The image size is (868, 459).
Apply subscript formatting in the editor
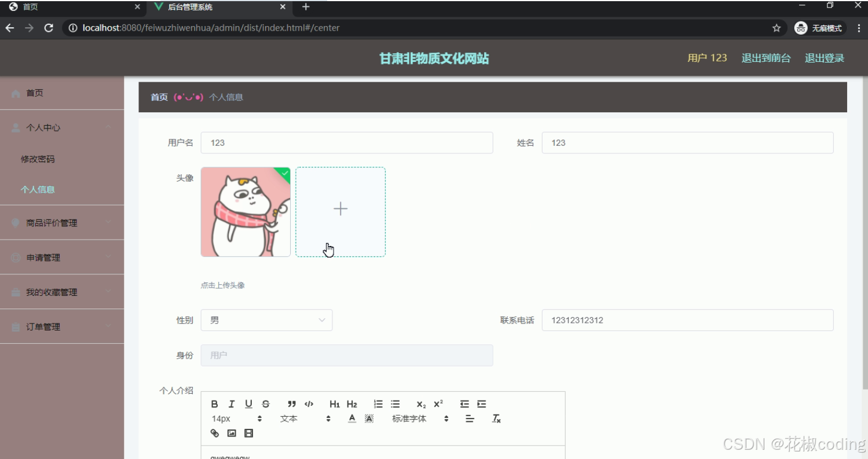[x=420, y=403]
